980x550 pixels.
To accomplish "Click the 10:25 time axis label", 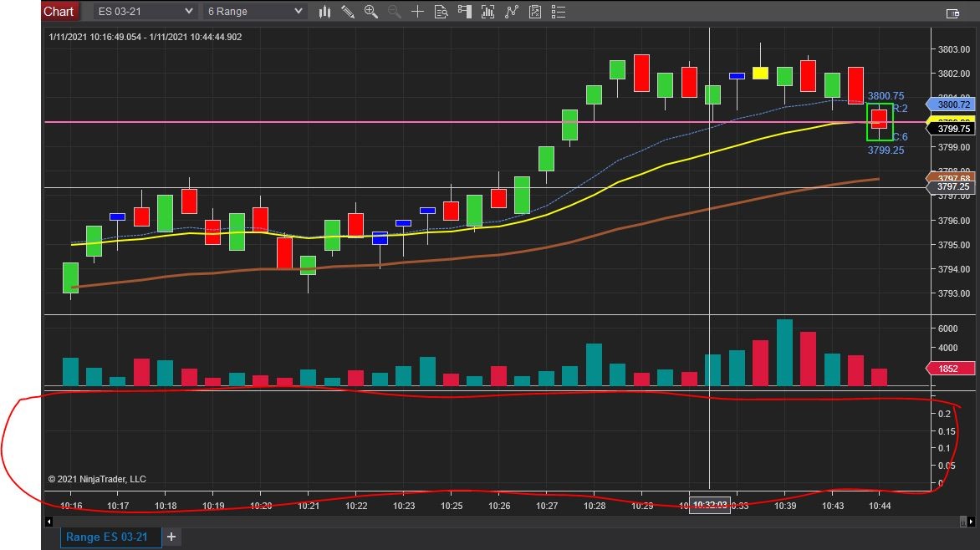I will [x=452, y=506].
